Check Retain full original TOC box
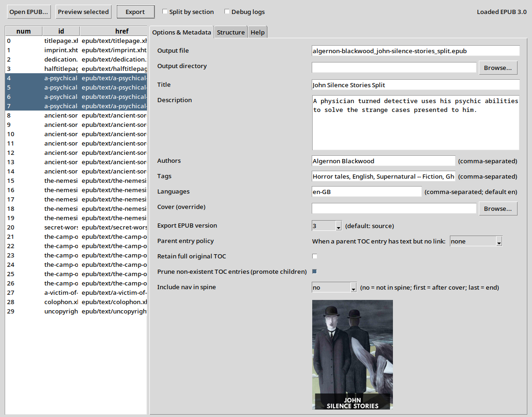Viewport: 532px width, 417px height. coord(315,257)
